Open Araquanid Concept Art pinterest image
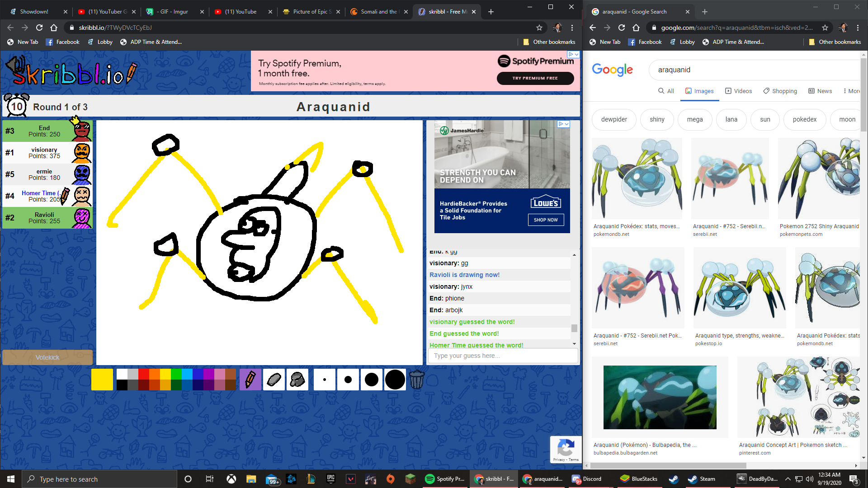The image size is (868, 488). click(799, 397)
